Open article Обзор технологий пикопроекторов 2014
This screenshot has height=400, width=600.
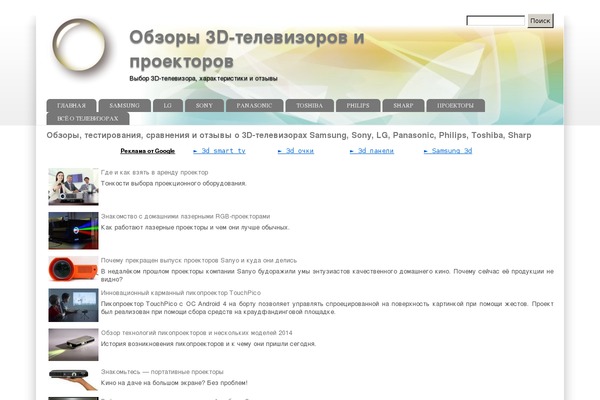197,333
